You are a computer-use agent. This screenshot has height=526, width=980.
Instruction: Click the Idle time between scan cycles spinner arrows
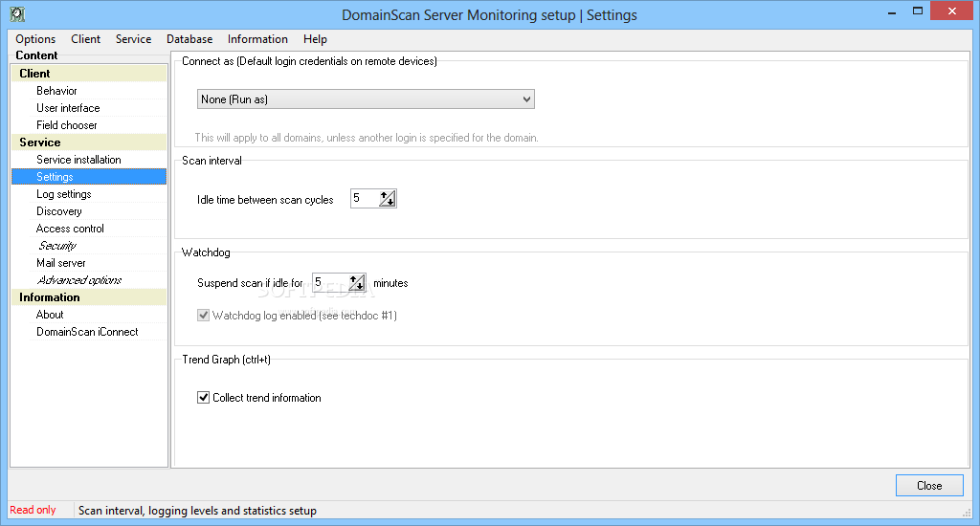tap(388, 199)
